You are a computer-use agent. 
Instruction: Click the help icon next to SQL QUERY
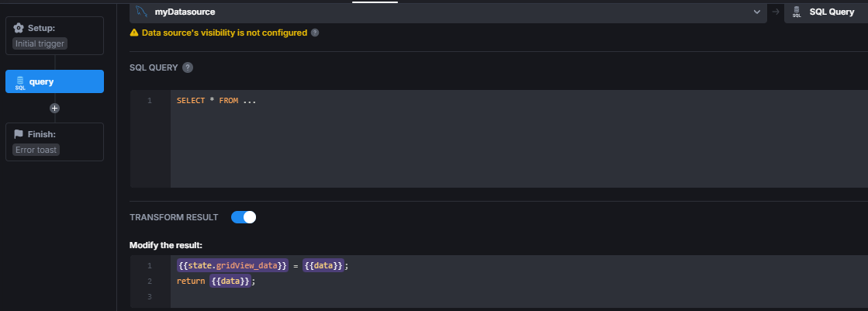click(x=188, y=67)
